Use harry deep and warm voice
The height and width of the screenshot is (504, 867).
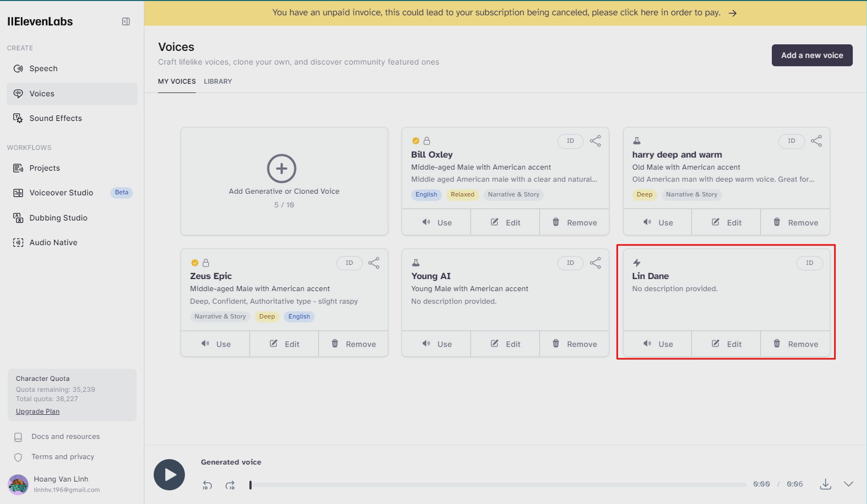657,222
